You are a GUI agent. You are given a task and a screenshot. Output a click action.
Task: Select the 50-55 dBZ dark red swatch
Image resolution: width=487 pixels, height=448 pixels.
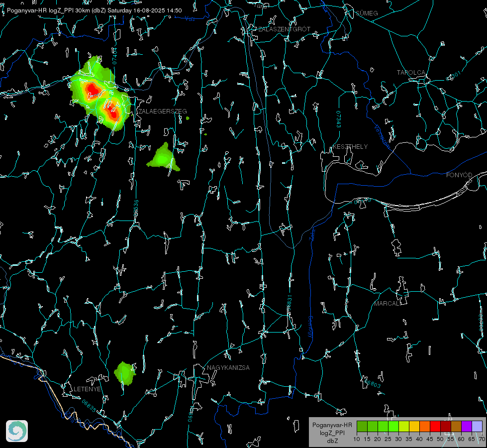(446, 426)
